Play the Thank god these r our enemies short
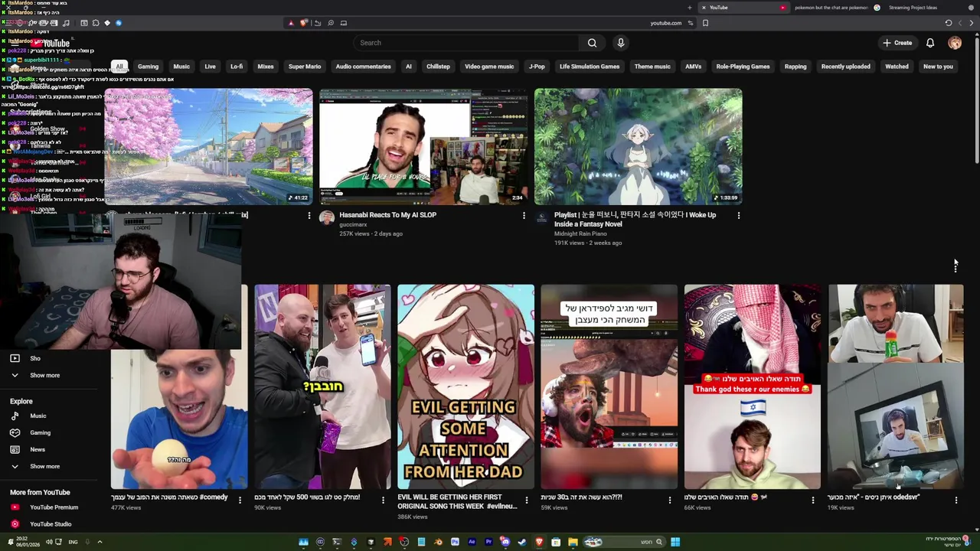The width and height of the screenshot is (980, 551). [752, 386]
